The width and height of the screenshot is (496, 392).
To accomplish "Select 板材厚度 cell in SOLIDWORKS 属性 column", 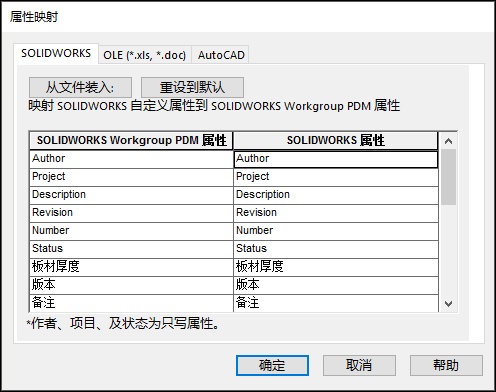I will click(x=336, y=267).
